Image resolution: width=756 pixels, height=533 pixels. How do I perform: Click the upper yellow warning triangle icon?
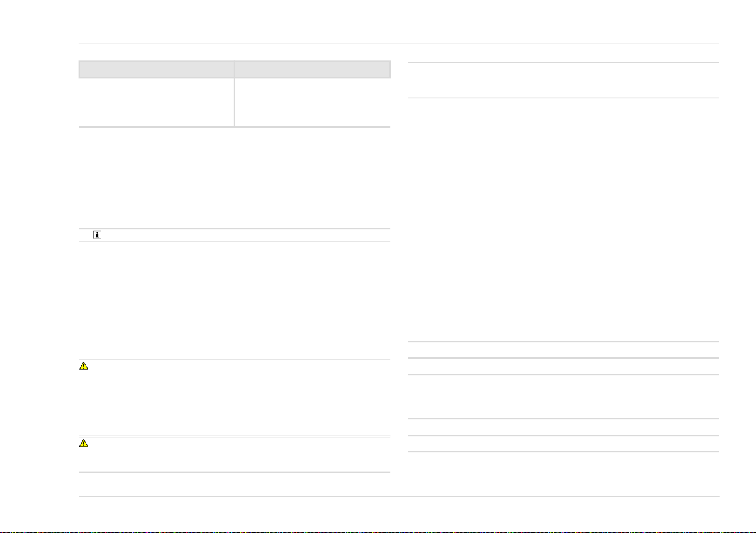[84, 366]
